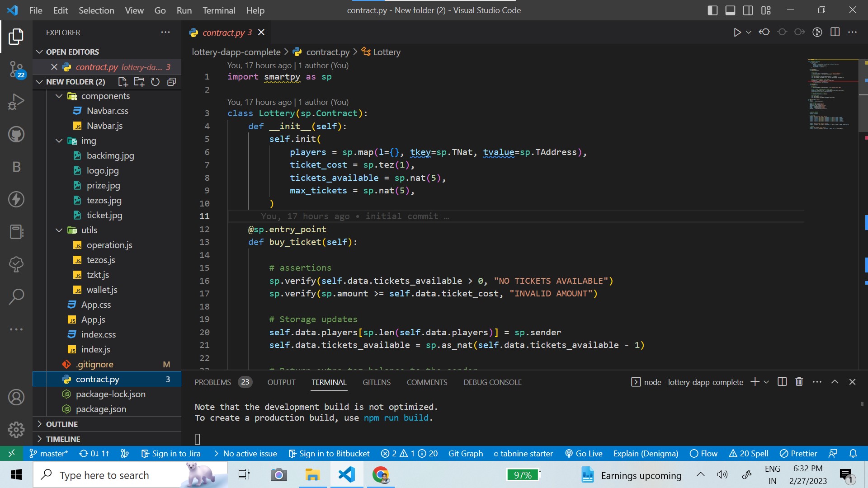Screen dimensions: 868x488
Task: Open the new terminal launch profile dropdown
Action: 766,382
